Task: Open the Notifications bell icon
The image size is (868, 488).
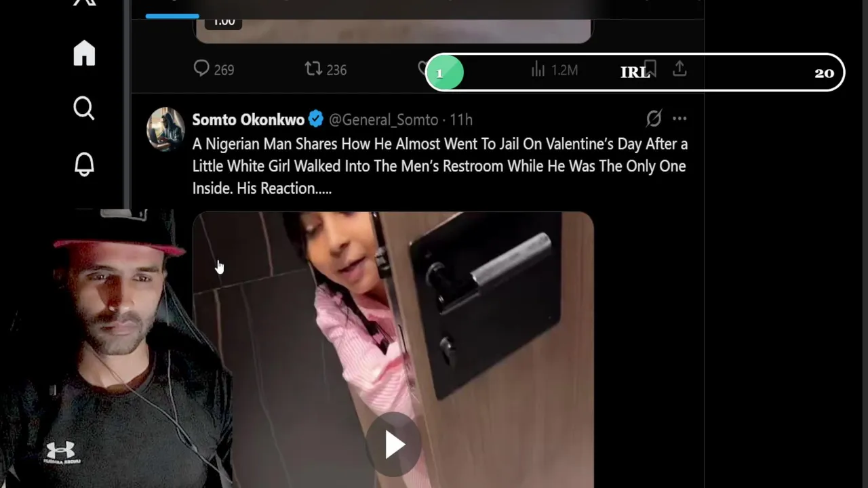Action: coord(84,164)
